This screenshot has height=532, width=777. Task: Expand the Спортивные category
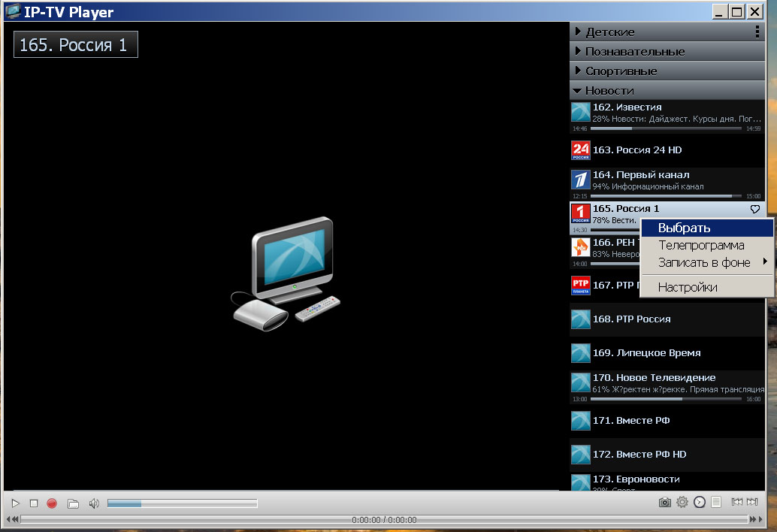coord(667,71)
